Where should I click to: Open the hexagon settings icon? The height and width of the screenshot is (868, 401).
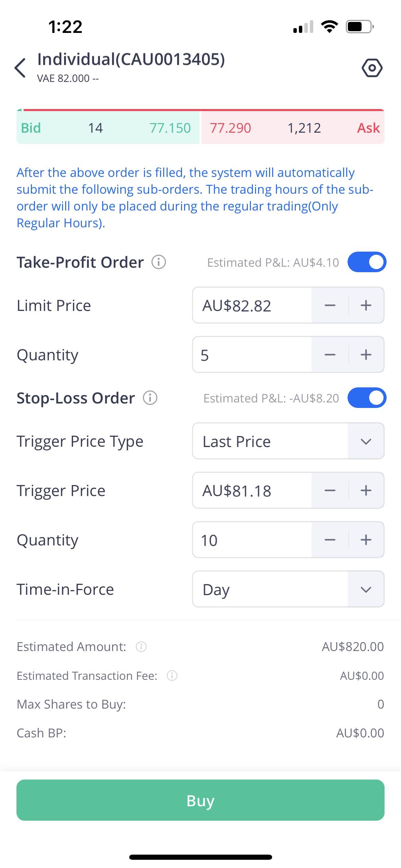pyautogui.click(x=372, y=68)
